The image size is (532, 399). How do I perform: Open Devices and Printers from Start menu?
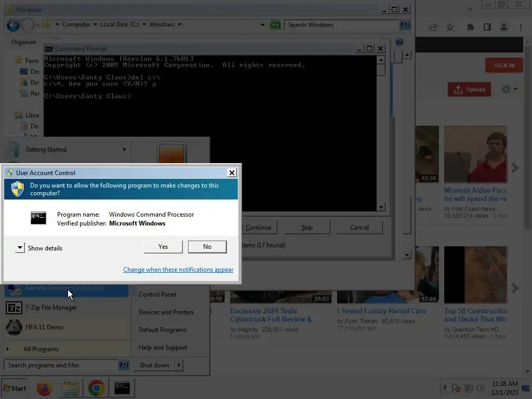(x=166, y=312)
